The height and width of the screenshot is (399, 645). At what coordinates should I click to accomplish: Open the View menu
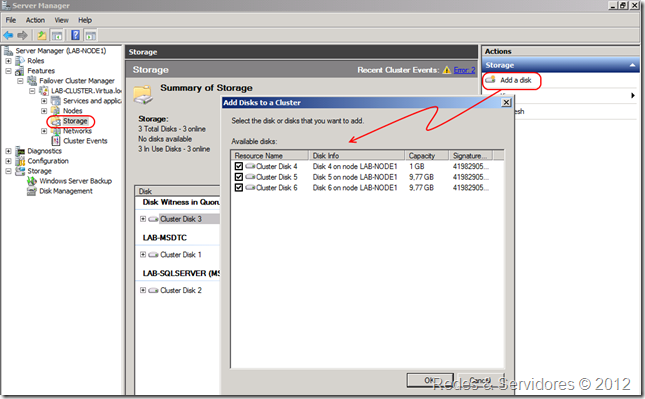61,20
